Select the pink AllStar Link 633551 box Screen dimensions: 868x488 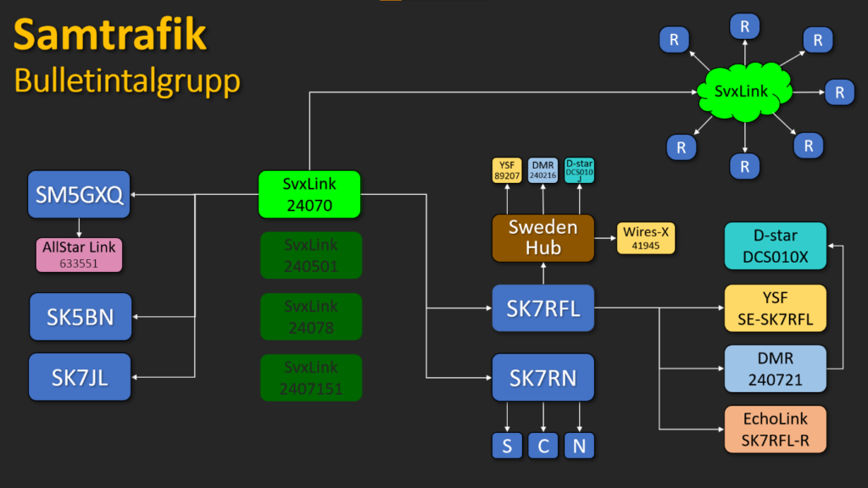tap(79, 254)
